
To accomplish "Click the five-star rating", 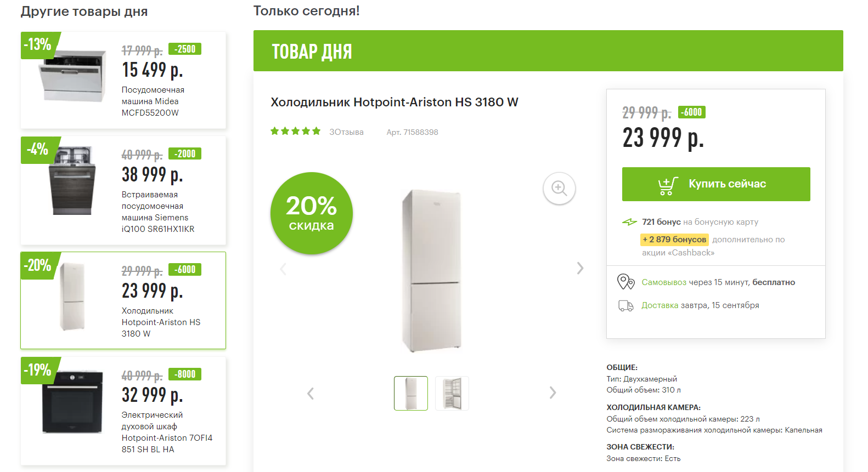I will click(x=295, y=131).
